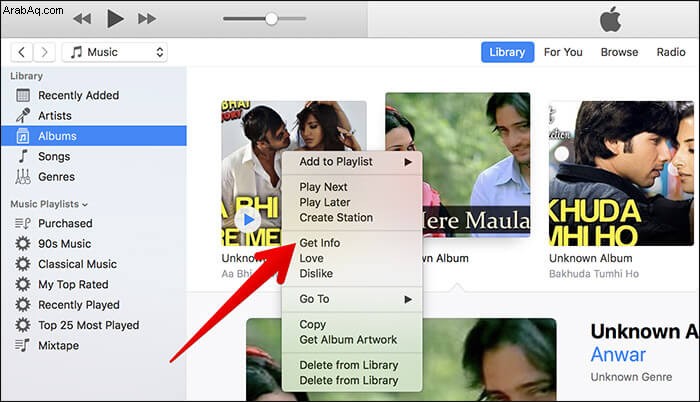This screenshot has height=402, width=700.
Task: Click the volume slider knob
Action: [271, 19]
